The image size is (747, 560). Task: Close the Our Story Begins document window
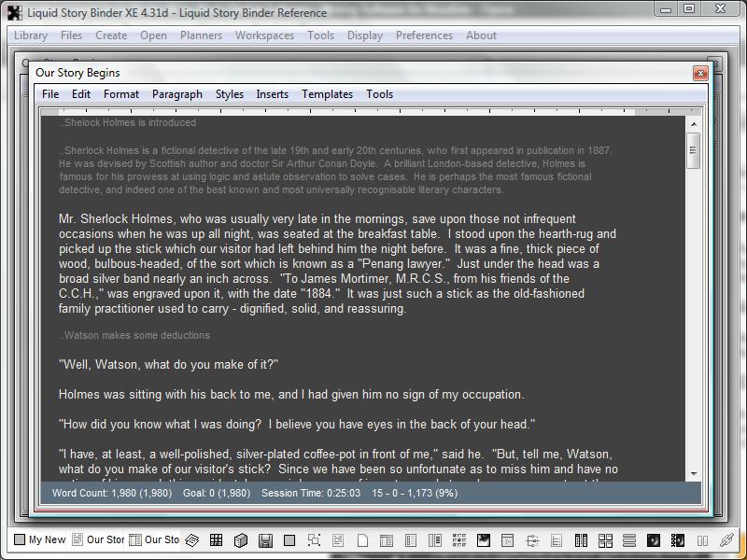699,73
